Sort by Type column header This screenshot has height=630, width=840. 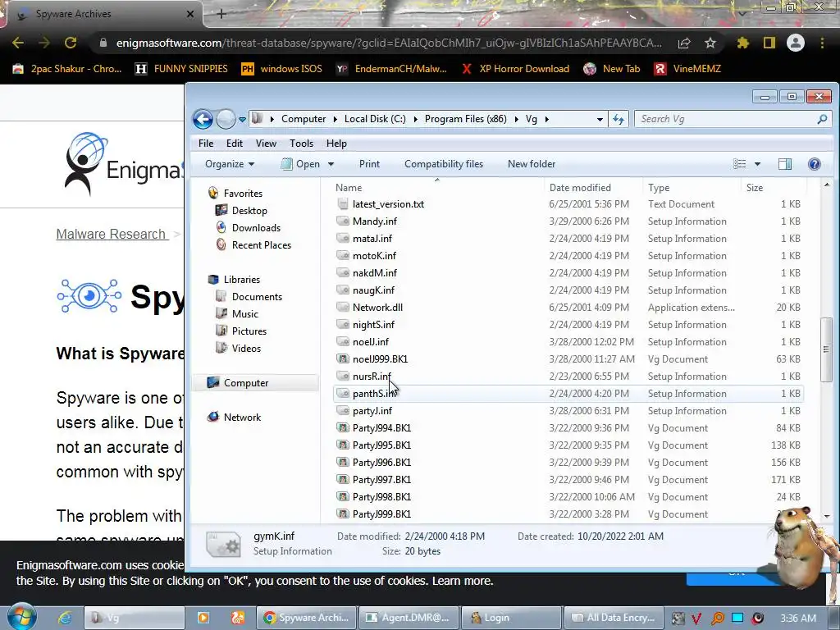[x=659, y=188]
